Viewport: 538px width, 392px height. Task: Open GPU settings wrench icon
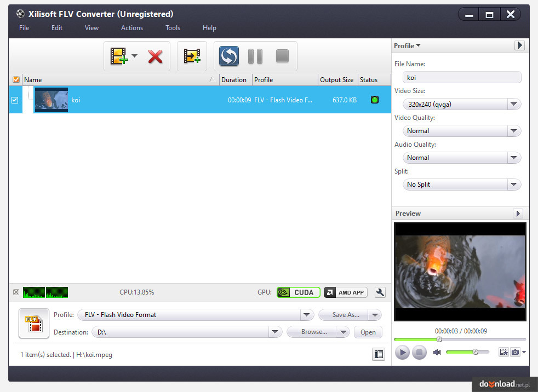pos(380,292)
